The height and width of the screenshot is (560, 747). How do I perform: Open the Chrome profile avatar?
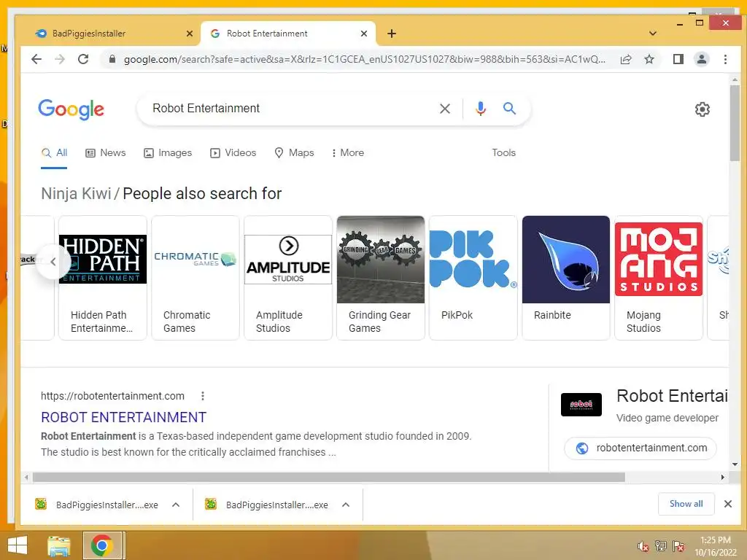(701, 59)
